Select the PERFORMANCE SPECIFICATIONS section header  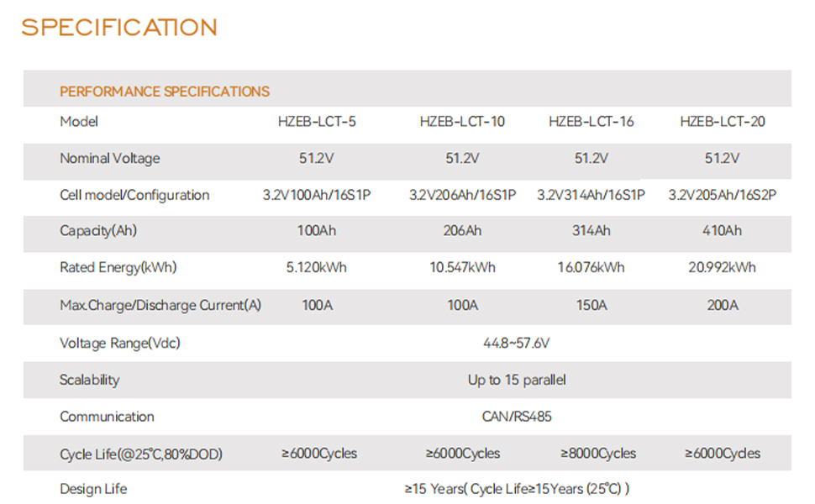click(165, 92)
